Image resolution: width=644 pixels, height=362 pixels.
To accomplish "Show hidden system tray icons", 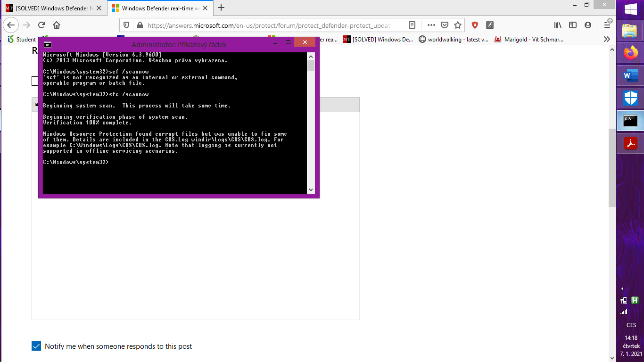I will (622, 288).
